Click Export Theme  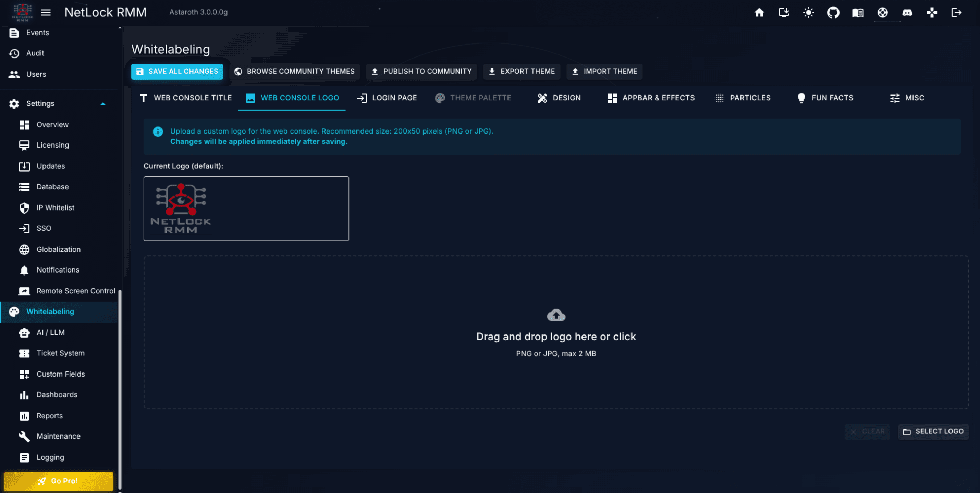point(522,72)
